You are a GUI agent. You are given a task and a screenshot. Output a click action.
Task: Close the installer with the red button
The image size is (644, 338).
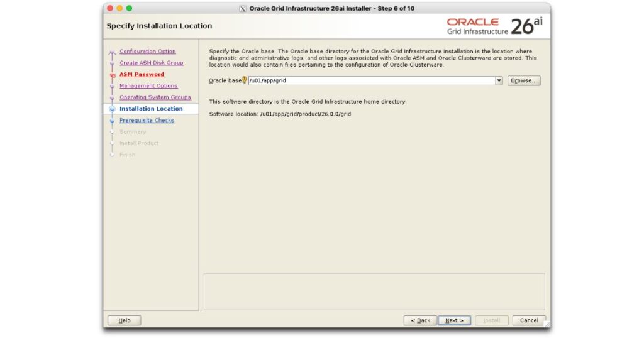click(x=109, y=8)
